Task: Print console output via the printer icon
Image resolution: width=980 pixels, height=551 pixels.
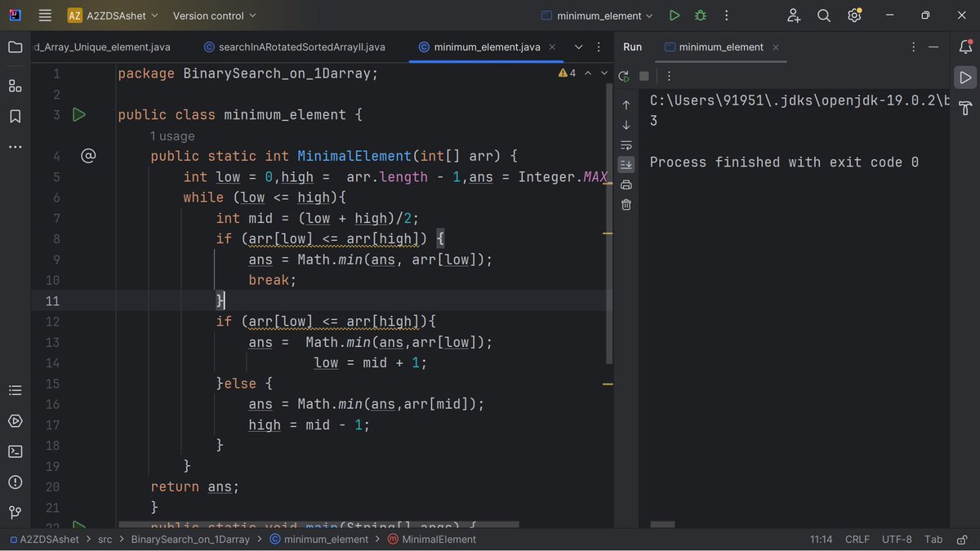Action: pos(626,184)
